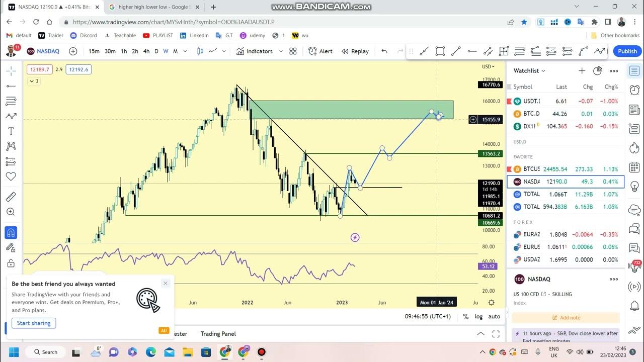This screenshot has height=362, width=644.
Task: Open the chart patterns tool
Action: (x=11, y=146)
